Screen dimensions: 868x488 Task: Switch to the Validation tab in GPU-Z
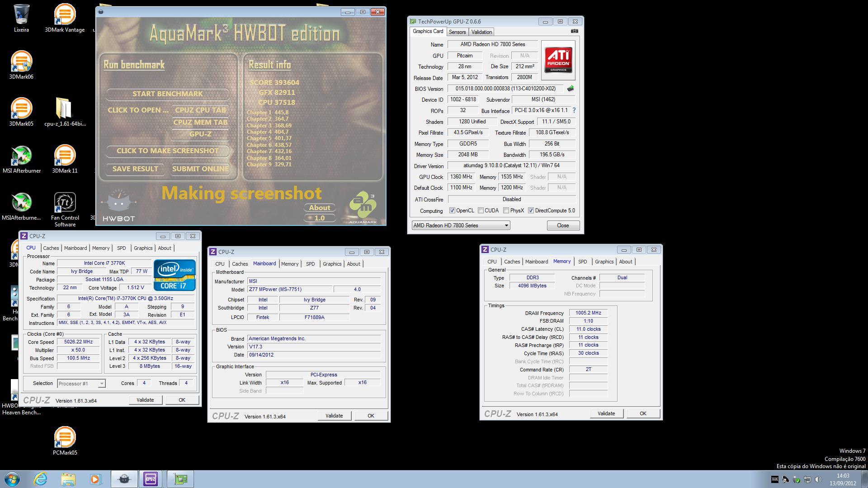(481, 32)
